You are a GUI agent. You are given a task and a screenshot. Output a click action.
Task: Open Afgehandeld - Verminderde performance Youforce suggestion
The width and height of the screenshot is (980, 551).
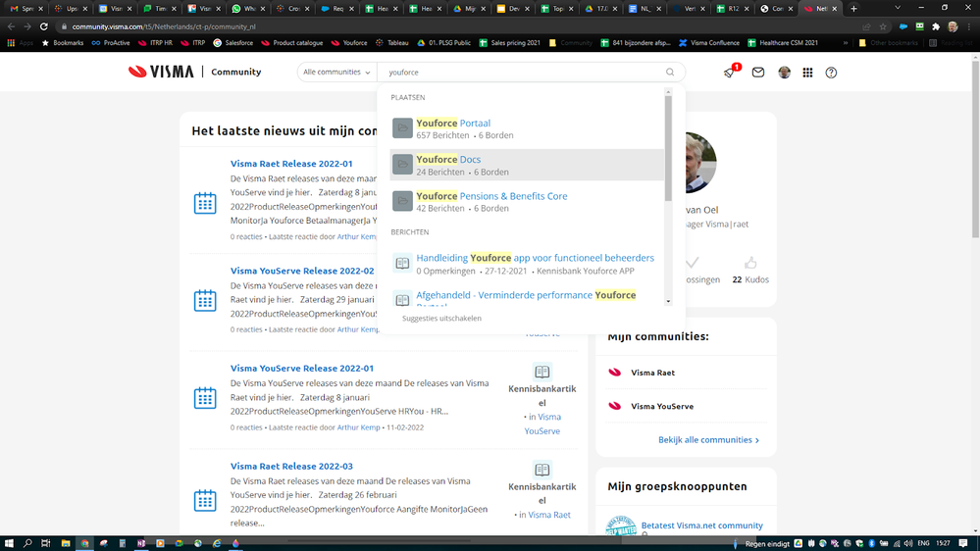(526, 295)
